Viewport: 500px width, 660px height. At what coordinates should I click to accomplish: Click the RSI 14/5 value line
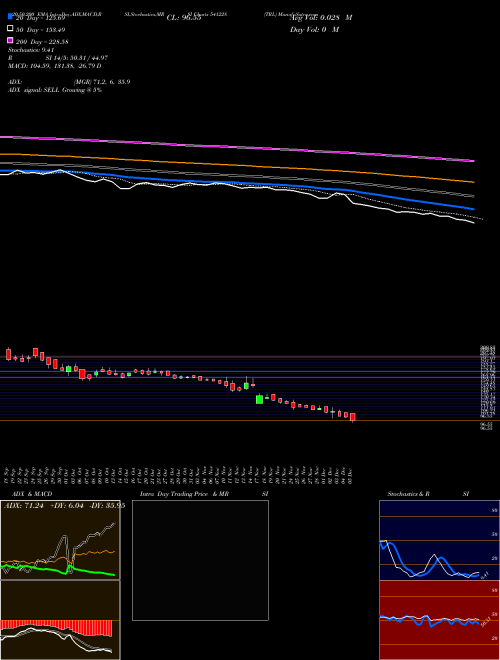click(58, 58)
